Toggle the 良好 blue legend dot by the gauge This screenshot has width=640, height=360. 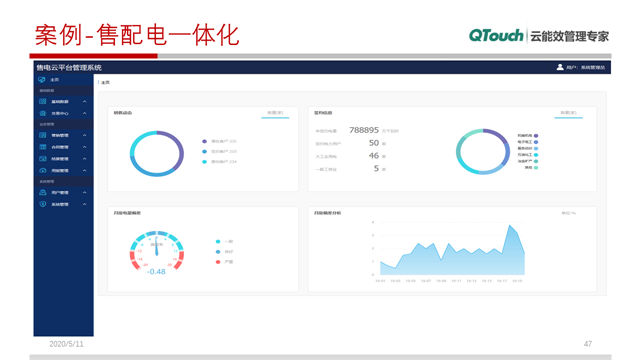(218, 252)
